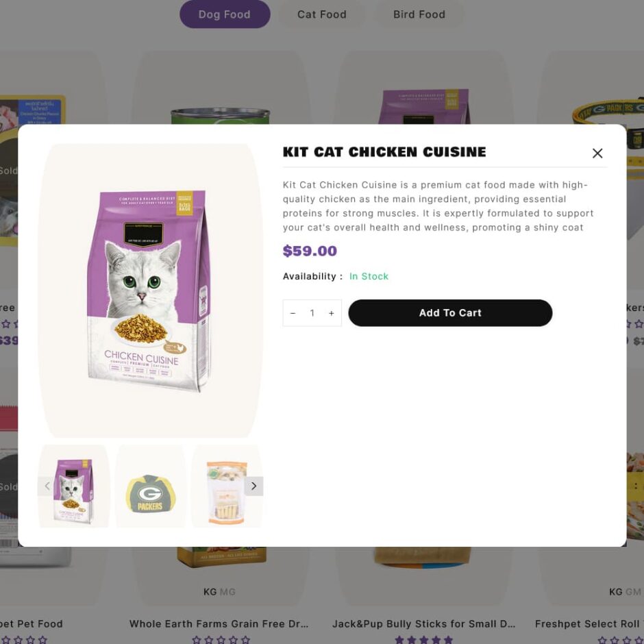The height and width of the screenshot is (644, 644).
Task: Click the previous thumbnail arrow
Action: (47, 486)
